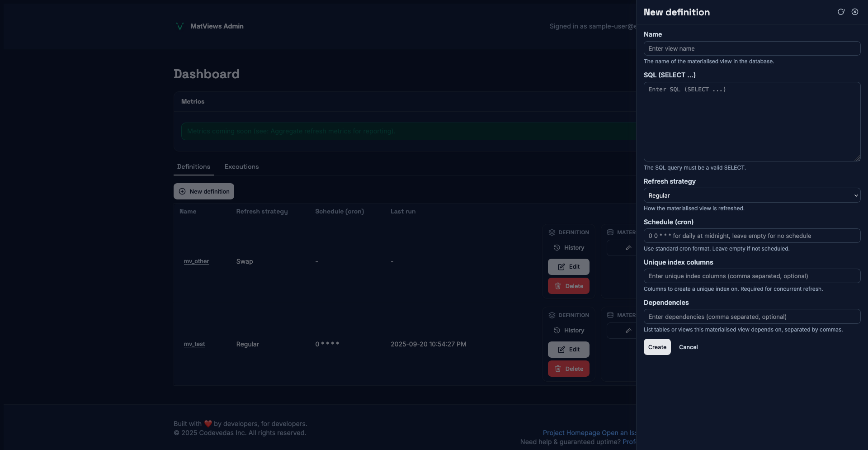Screen dimensions: 868x450
Task: Open the Refresh strategy dropdown
Action: (x=751, y=195)
